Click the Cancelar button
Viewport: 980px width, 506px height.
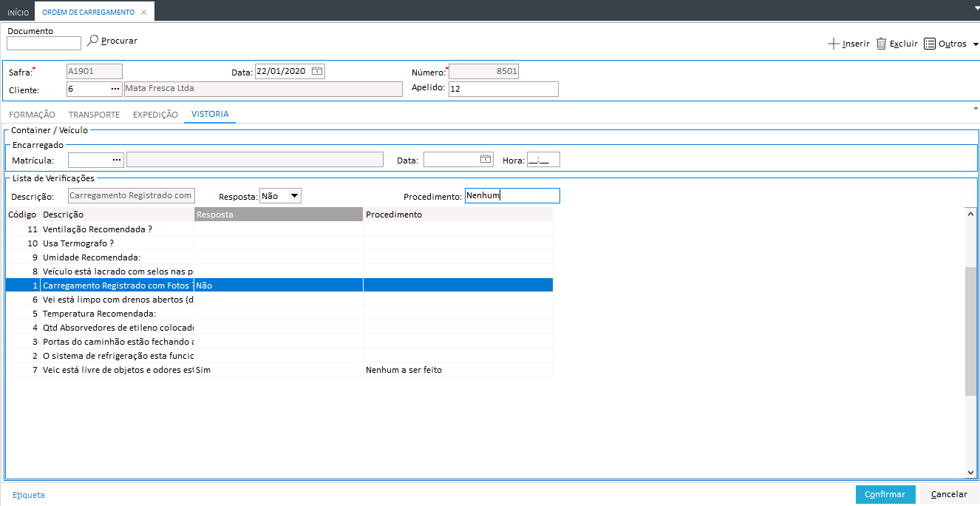point(949,494)
